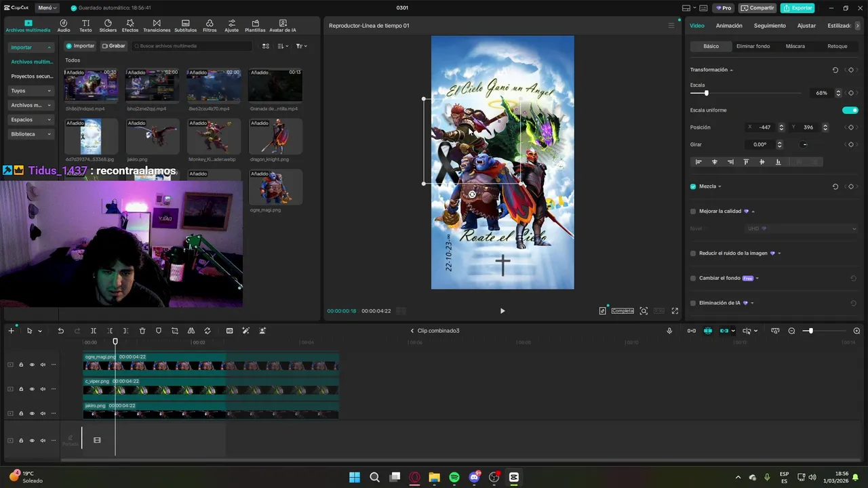Click the Pro upgrade button
Viewport: 868px width, 488px height.
coord(724,8)
